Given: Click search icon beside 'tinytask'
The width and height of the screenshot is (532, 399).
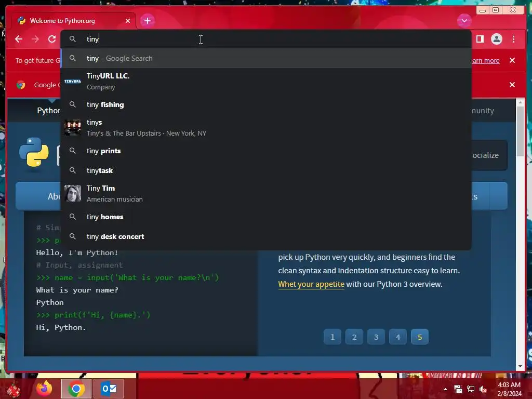Looking at the screenshot, I should tap(73, 170).
